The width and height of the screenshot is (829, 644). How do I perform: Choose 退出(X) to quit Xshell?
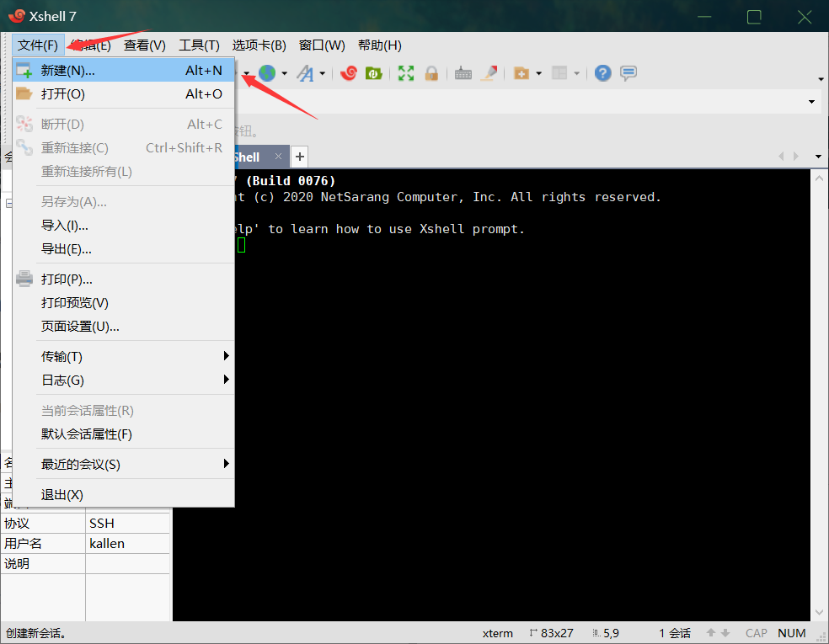click(124, 495)
